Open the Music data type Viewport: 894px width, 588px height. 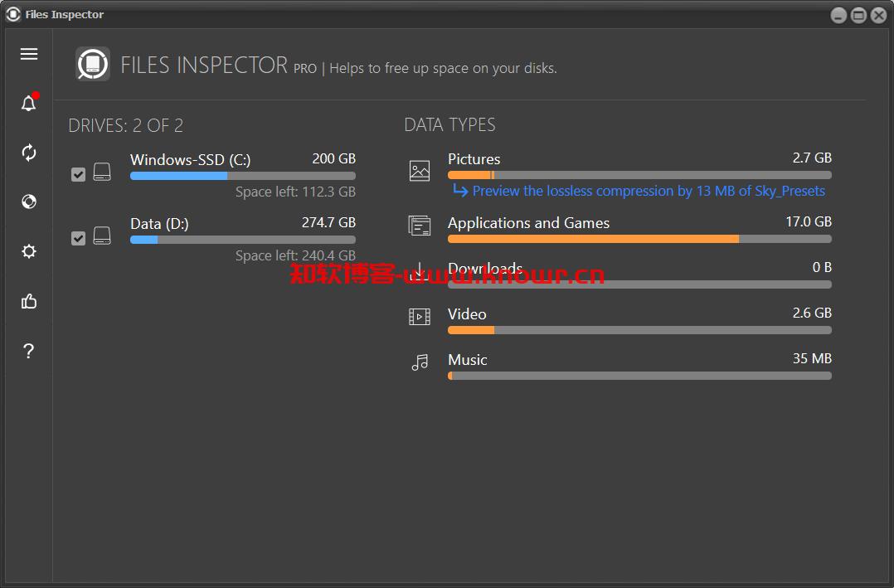coord(468,360)
